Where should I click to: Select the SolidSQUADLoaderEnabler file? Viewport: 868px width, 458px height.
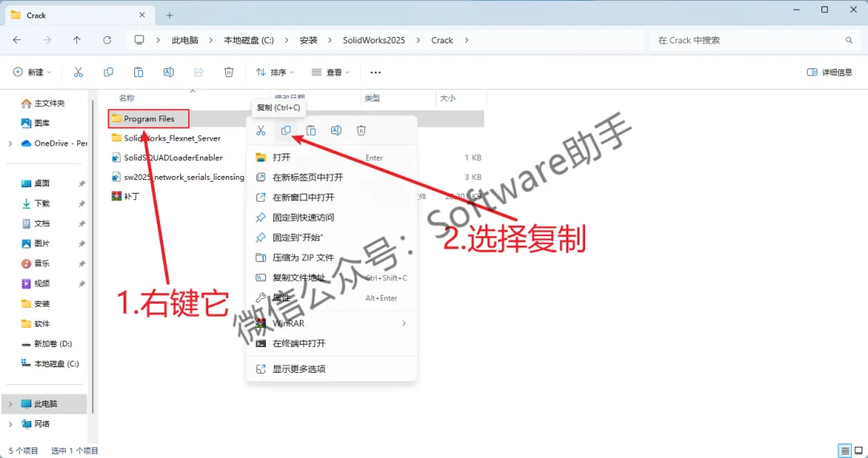click(174, 157)
